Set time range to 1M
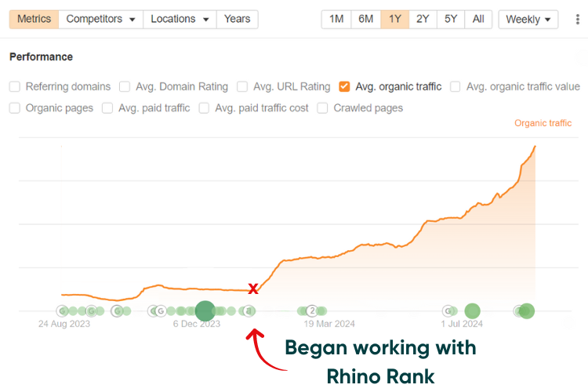 (336, 19)
